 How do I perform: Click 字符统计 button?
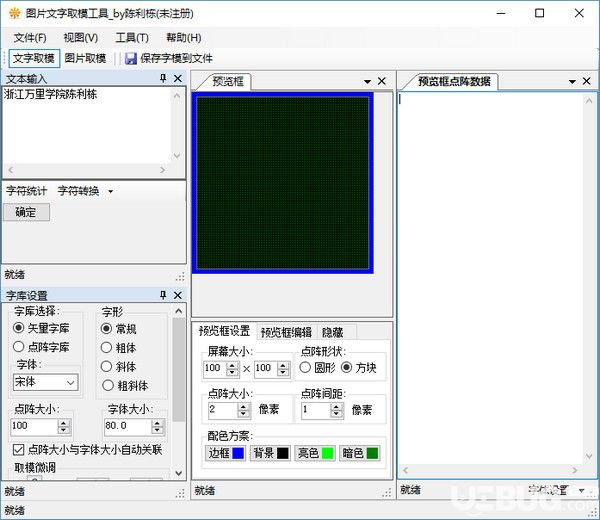(26, 191)
